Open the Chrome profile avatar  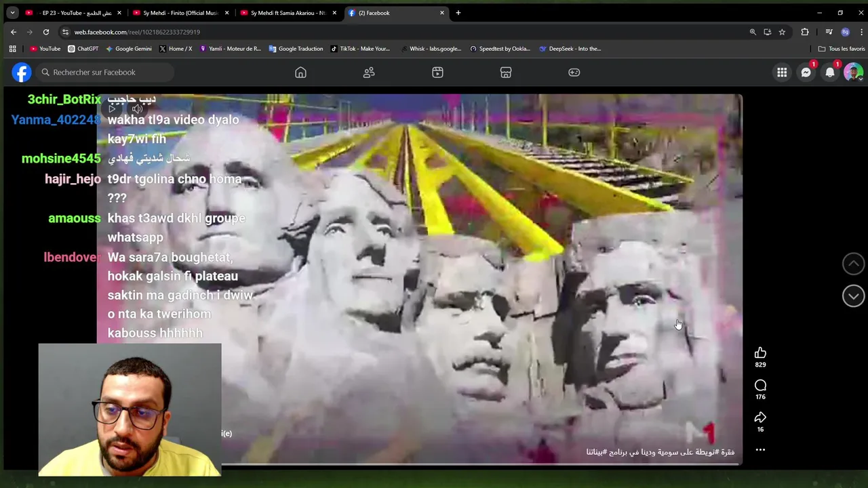(x=845, y=32)
